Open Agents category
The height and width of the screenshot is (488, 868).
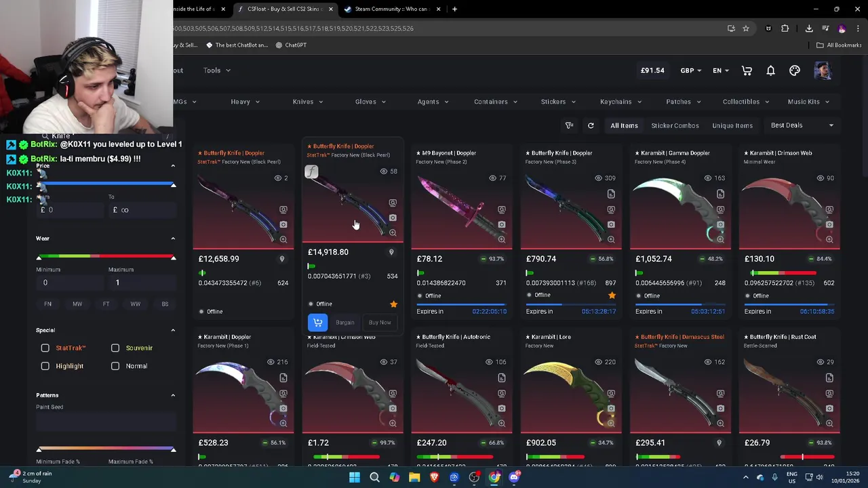pyautogui.click(x=433, y=102)
